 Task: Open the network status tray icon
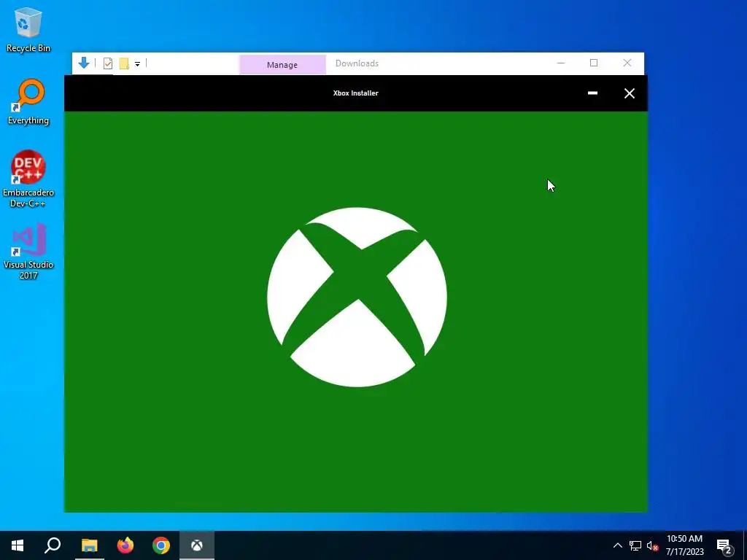[635, 545]
